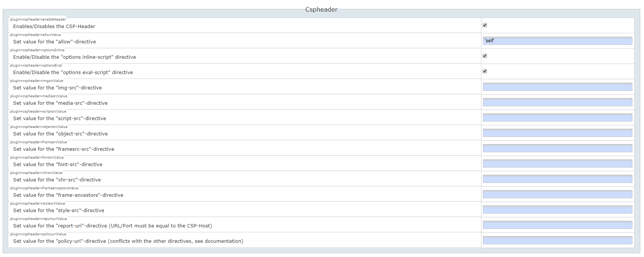This screenshot has width=644, height=257.
Task: Click the Cspheader section title
Action: pos(321,9)
